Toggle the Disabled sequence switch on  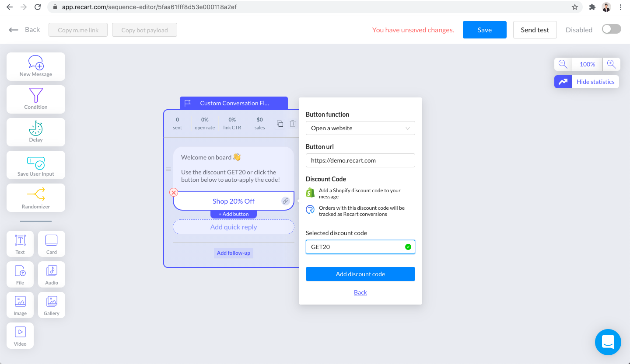tap(611, 29)
